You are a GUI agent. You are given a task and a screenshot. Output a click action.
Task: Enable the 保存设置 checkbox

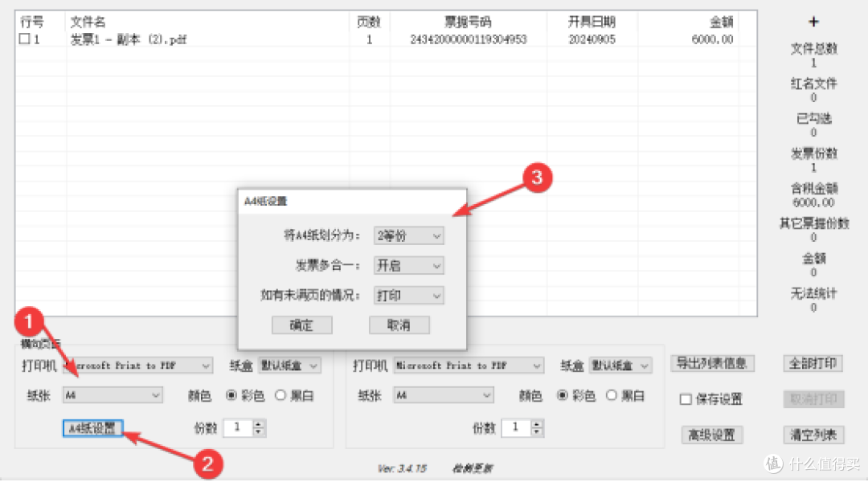[x=686, y=399]
